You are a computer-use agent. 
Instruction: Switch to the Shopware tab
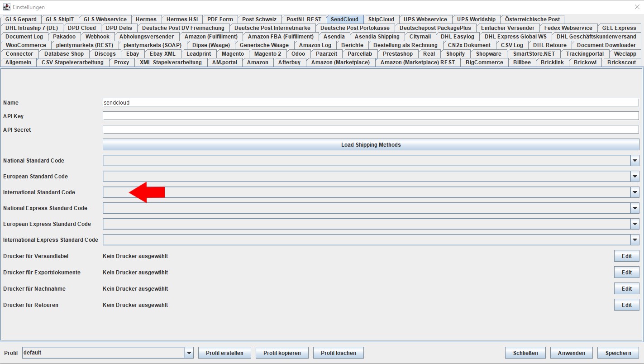pos(488,54)
